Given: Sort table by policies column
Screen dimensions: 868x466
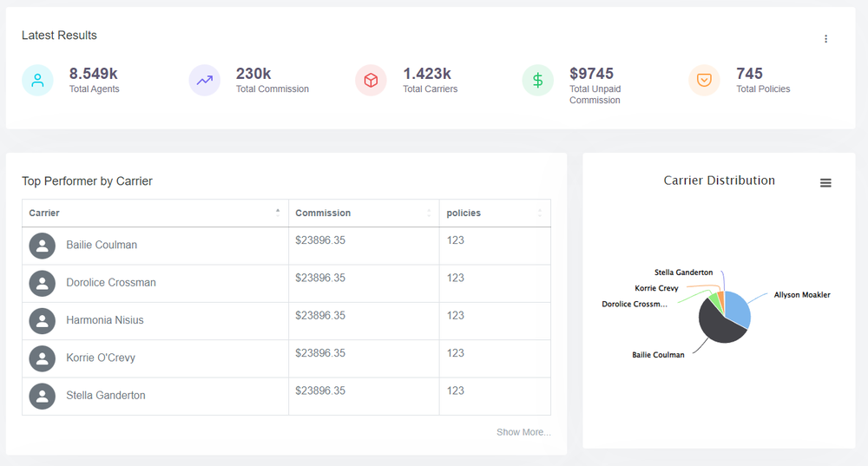Looking at the screenshot, I should 495,213.
